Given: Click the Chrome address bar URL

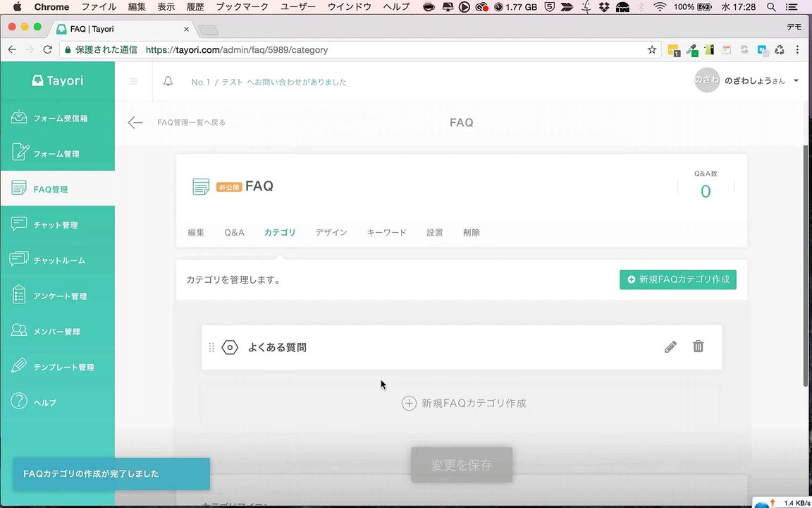Looking at the screenshot, I should [237, 50].
